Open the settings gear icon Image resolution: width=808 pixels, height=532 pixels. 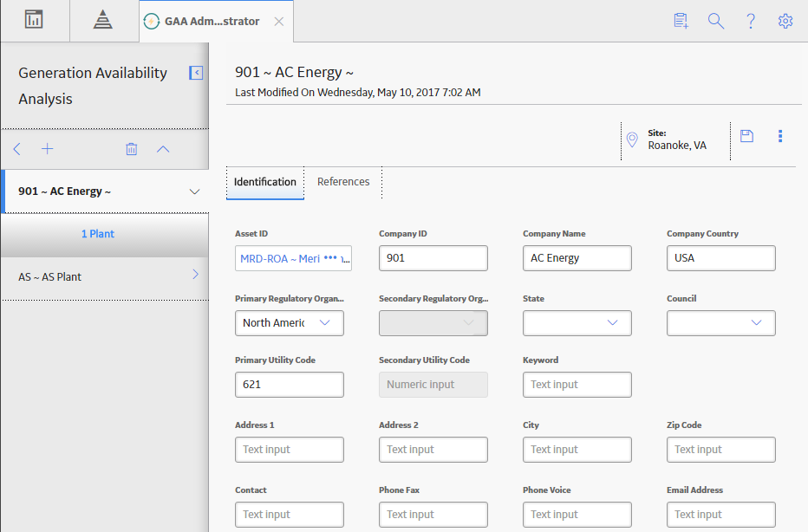[785, 21]
